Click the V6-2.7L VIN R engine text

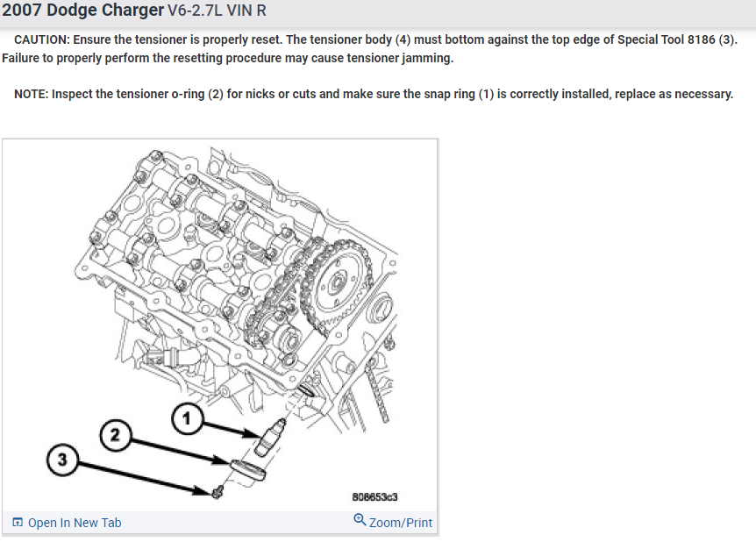click(x=217, y=11)
